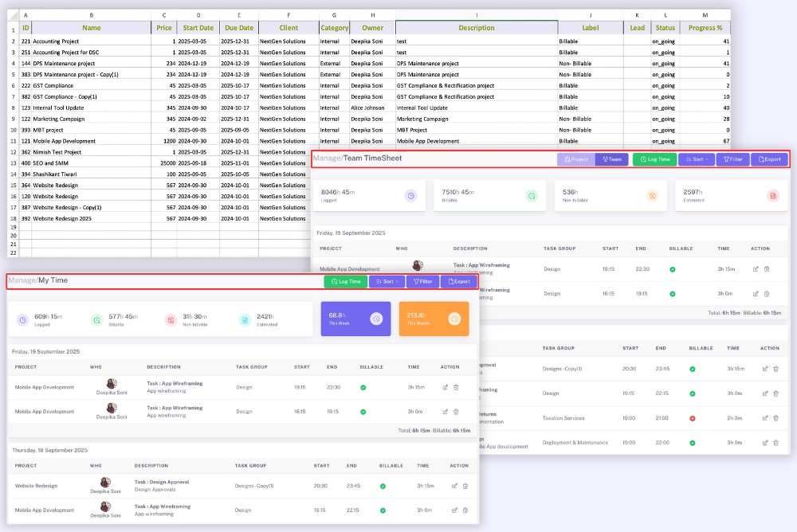
Task: Click the Non-billable icon on the 536h card
Action: point(652,195)
